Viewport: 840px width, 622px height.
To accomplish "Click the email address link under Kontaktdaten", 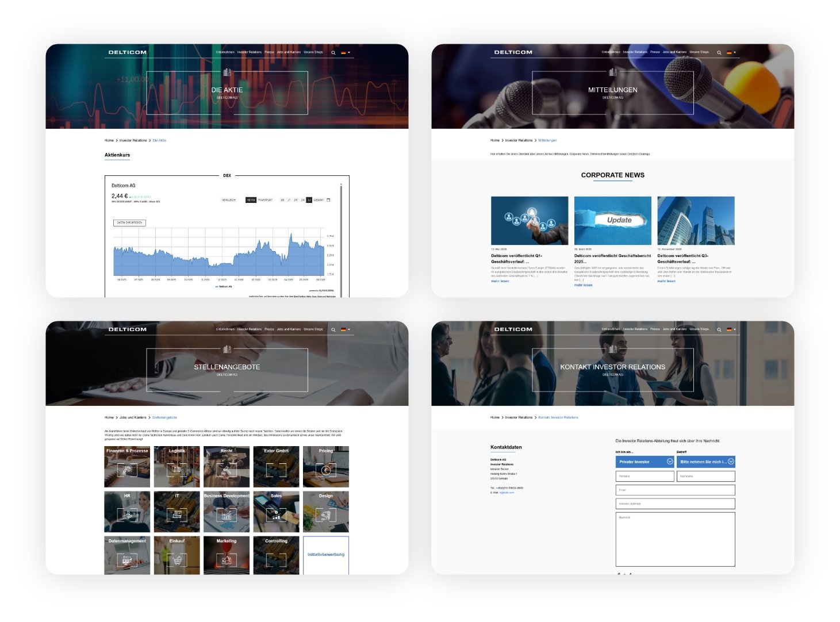I will [507, 493].
